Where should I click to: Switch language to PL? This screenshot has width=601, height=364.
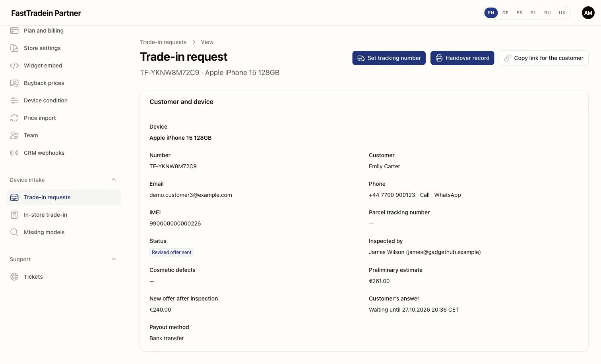point(533,13)
